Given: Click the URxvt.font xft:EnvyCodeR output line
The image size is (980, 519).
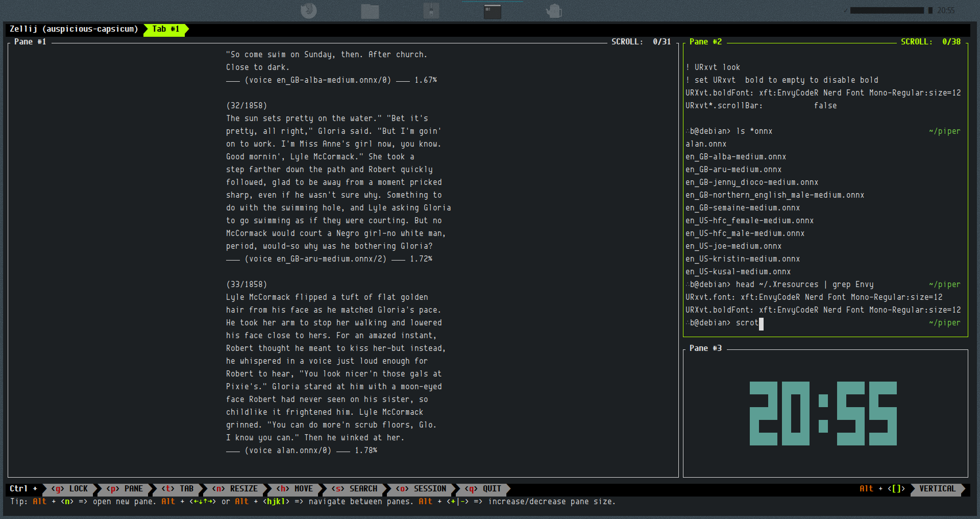Looking at the screenshot, I should (x=814, y=297).
